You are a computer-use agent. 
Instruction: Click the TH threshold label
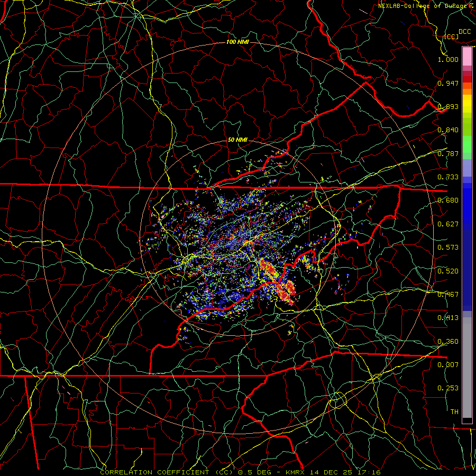(x=454, y=412)
